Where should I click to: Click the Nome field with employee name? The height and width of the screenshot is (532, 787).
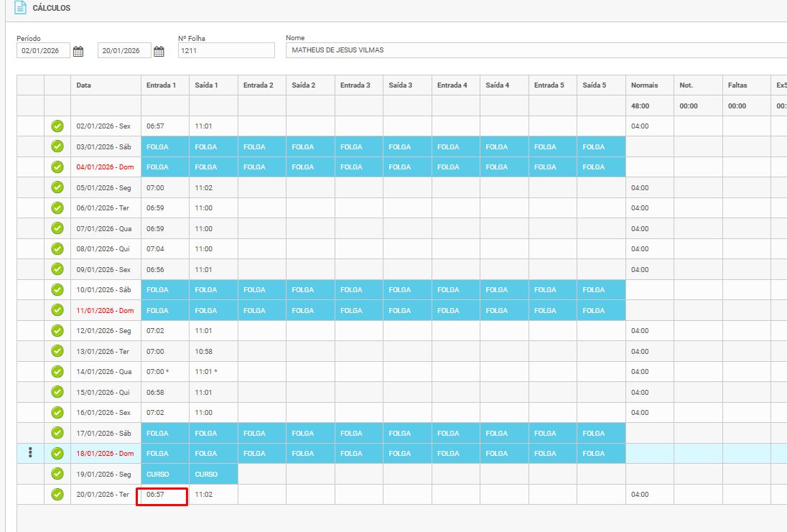click(531, 51)
